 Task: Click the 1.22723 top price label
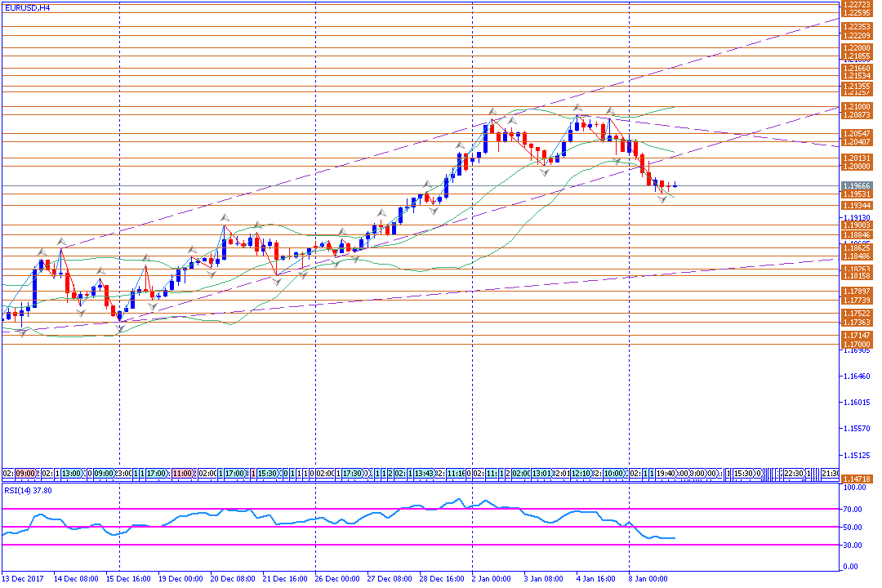tap(856, 4)
